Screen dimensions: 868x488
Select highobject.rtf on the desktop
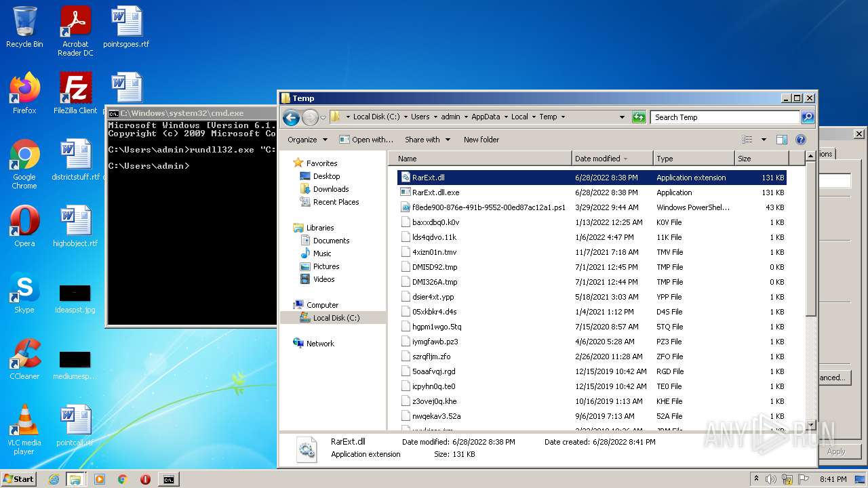point(75,226)
